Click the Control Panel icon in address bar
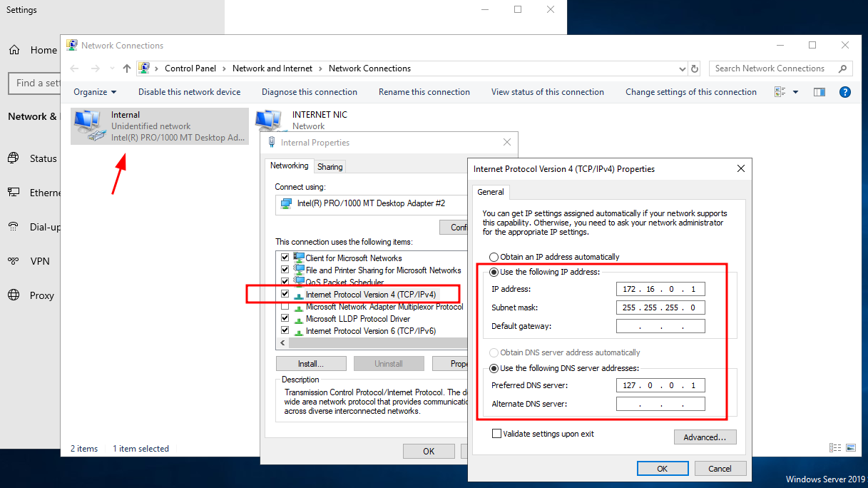 [x=143, y=68]
